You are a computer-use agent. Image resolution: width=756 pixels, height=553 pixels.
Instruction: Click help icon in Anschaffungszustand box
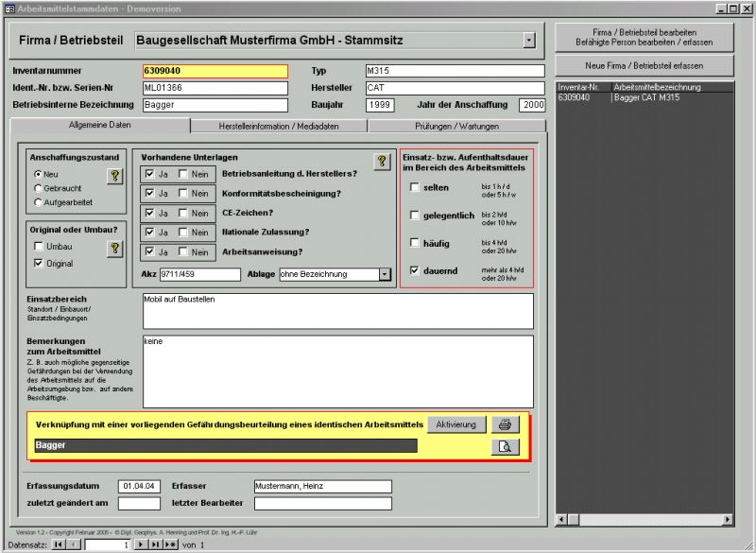click(114, 175)
